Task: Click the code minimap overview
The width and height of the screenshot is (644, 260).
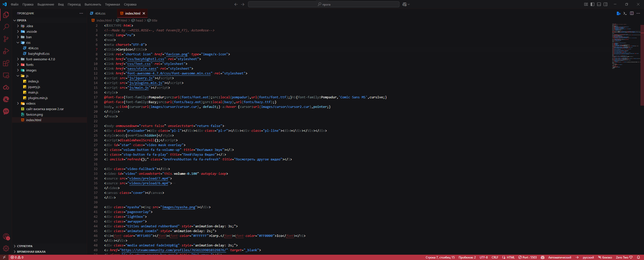Action: point(626,46)
